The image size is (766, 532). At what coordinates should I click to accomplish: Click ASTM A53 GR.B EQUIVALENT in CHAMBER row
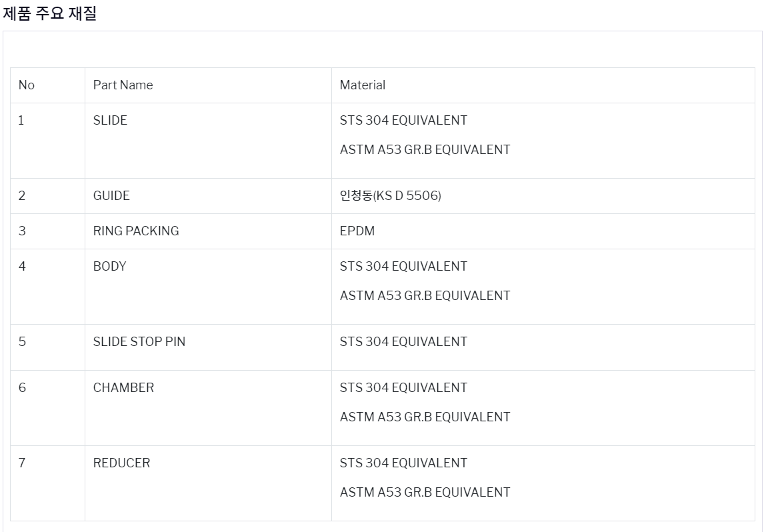(x=425, y=417)
